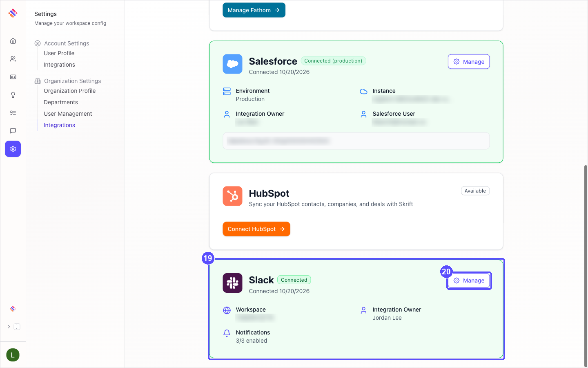Click Manage on the Salesforce card
Viewport: 588px width, 368px height.
(469, 62)
